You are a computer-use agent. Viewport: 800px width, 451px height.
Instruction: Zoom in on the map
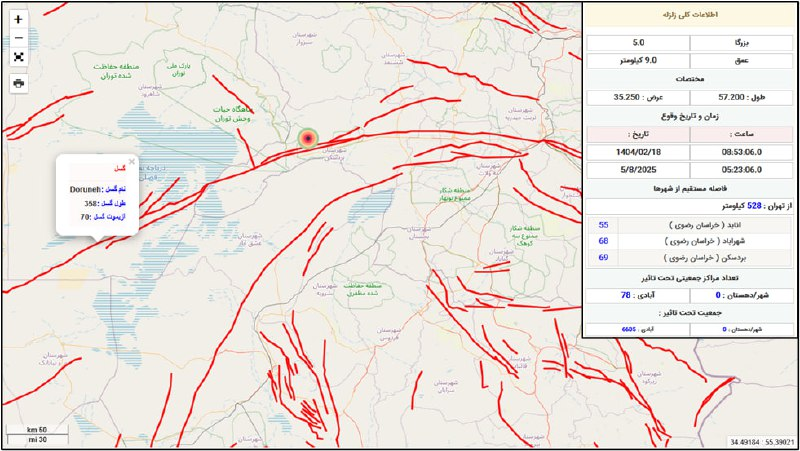(x=18, y=19)
